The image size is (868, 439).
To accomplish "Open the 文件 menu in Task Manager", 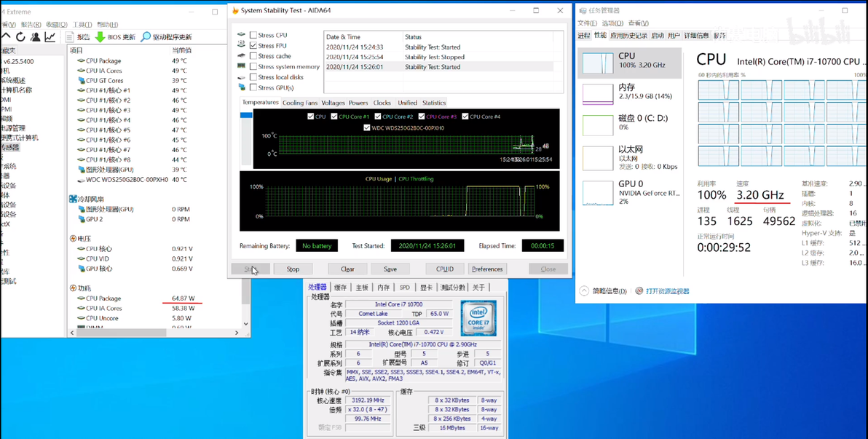I will pos(587,23).
